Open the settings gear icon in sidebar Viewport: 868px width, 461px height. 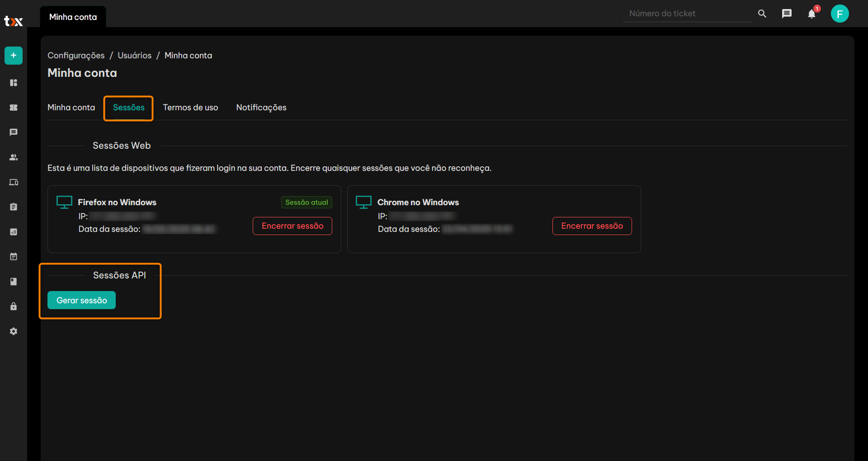pos(14,331)
